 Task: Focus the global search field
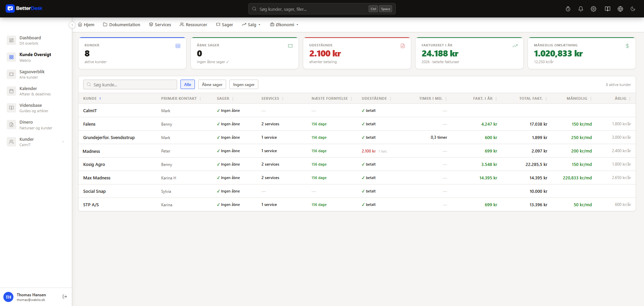[322, 9]
